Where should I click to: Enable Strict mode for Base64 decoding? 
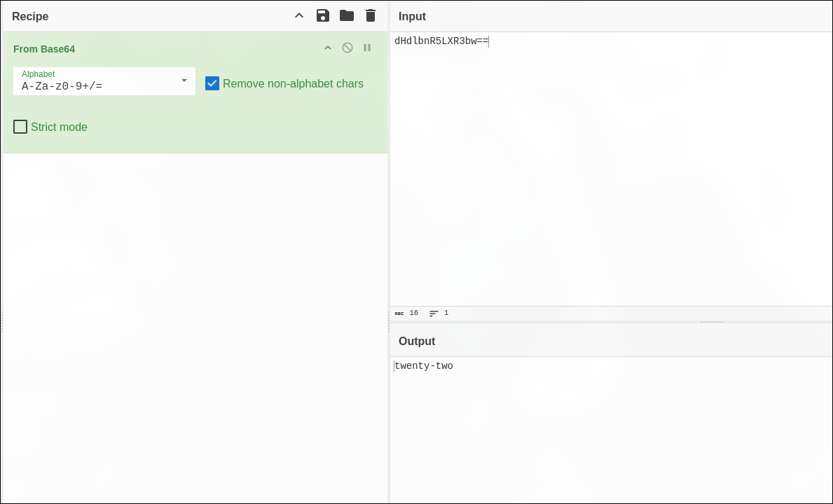pyautogui.click(x=20, y=126)
